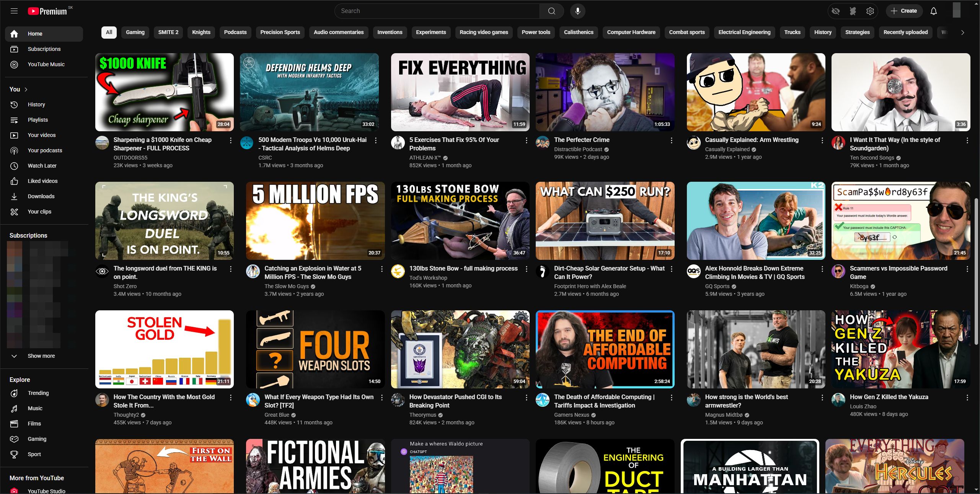
Task: Open YouTube Music from sidebar
Action: [44, 64]
